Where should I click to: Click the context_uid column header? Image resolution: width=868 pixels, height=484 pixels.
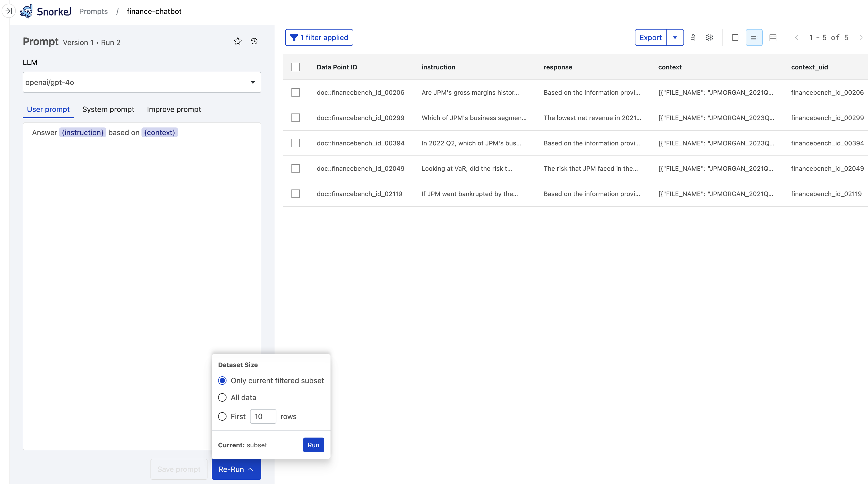809,67
